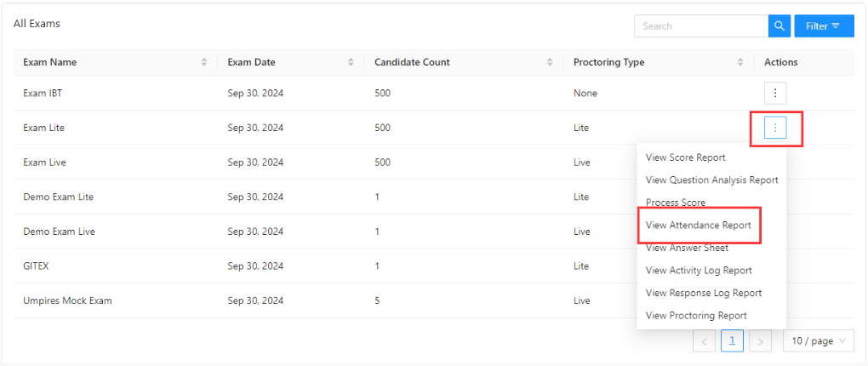Click the blue search magnifier icon
The width and height of the screenshot is (868, 366).
click(x=779, y=26)
